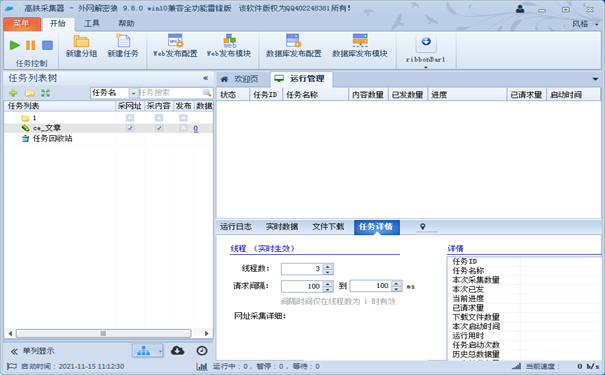Open tab list dropdown arrow at right
Image resolution: width=605 pixels, height=375 pixels.
(x=595, y=79)
